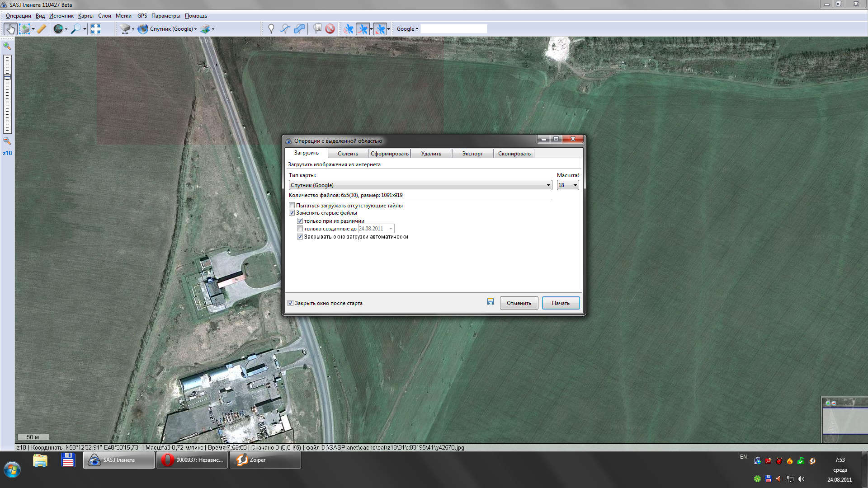
Task: Uncheck 'Заменять старые файлы' checkbox
Action: (292, 213)
